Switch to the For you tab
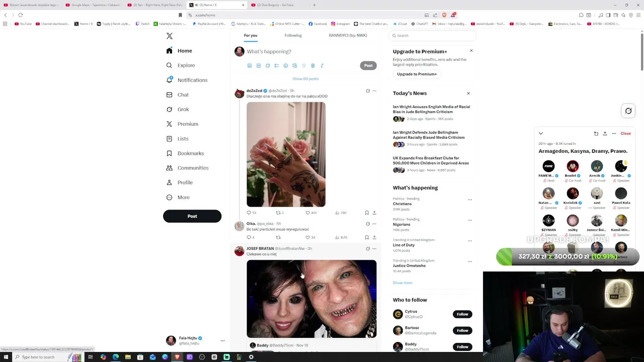Viewport: 644px width, 362px height. (251, 36)
